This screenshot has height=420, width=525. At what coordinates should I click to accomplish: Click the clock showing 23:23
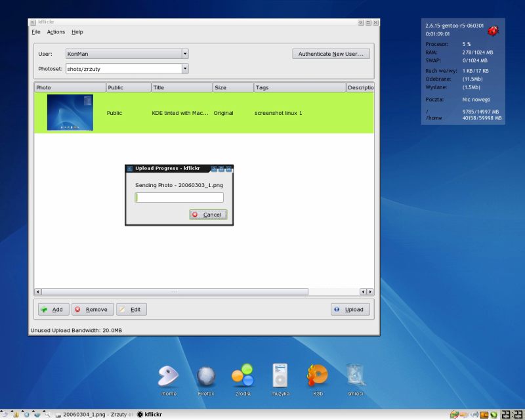click(x=512, y=414)
